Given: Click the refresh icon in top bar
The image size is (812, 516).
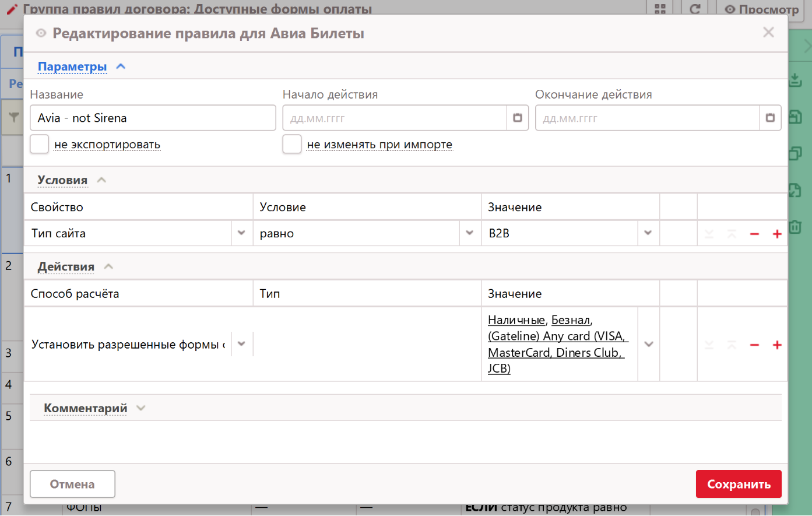Looking at the screenshot, I should 695,9.
